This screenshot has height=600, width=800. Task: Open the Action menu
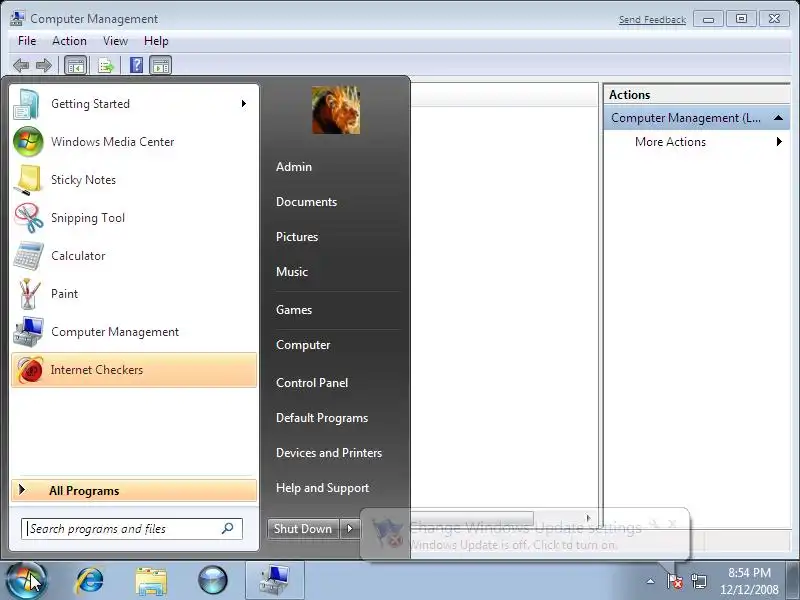click(x=69, y=41)
